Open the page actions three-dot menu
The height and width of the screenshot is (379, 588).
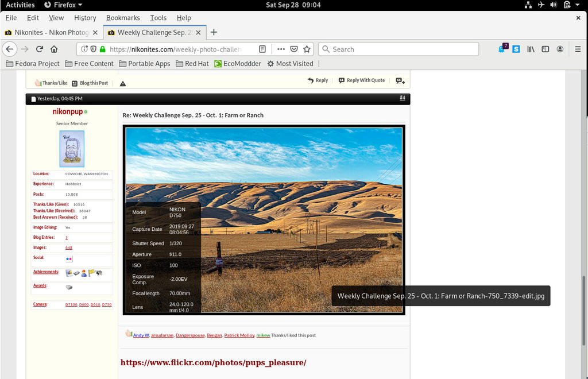click(x=281, y=49)
